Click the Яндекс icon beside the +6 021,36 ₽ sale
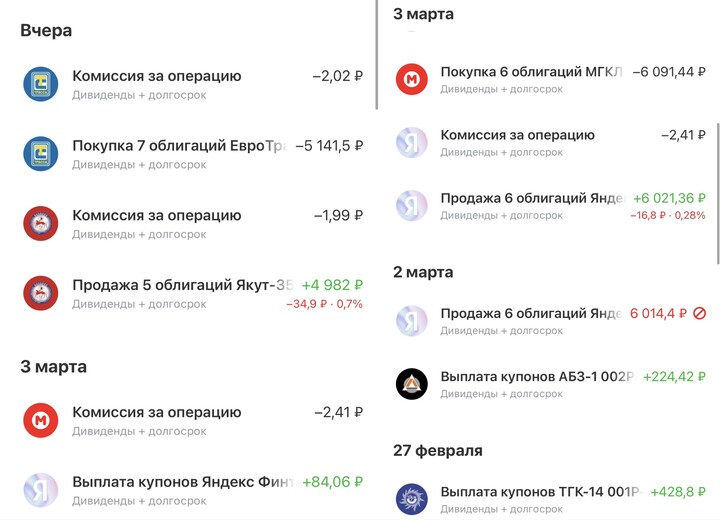Screen dimensions: 720x520 [x=411, y=205]
